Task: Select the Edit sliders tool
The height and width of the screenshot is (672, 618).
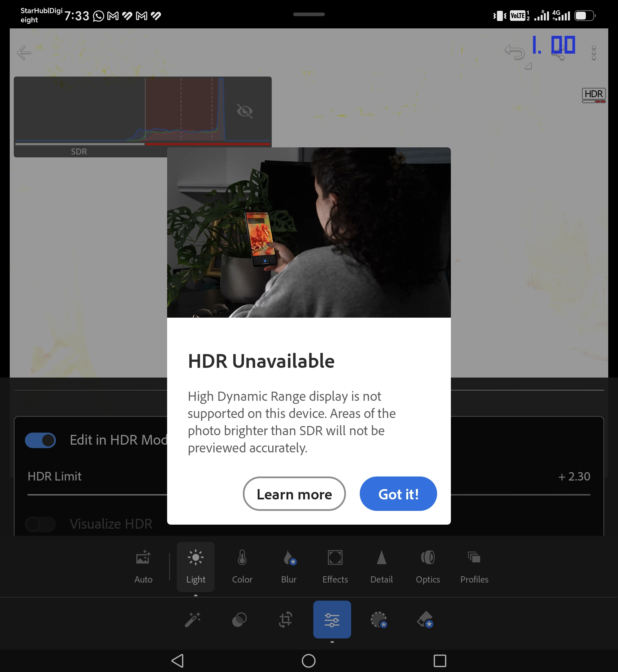Action: (x=332, y=620)
